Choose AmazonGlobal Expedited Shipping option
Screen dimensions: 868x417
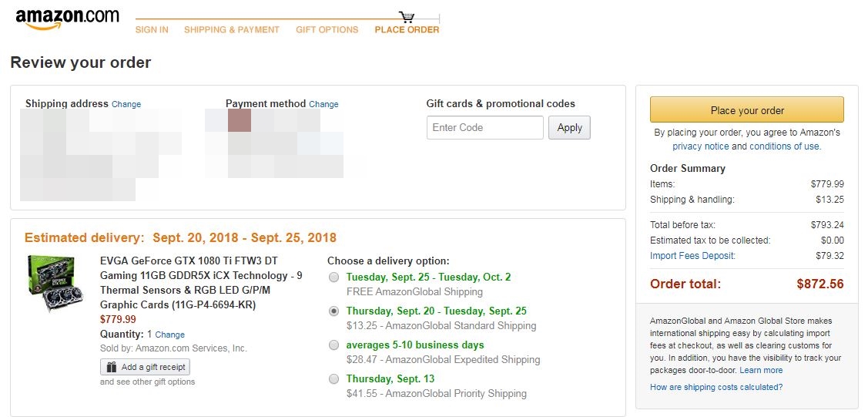(x=333, y=345)
